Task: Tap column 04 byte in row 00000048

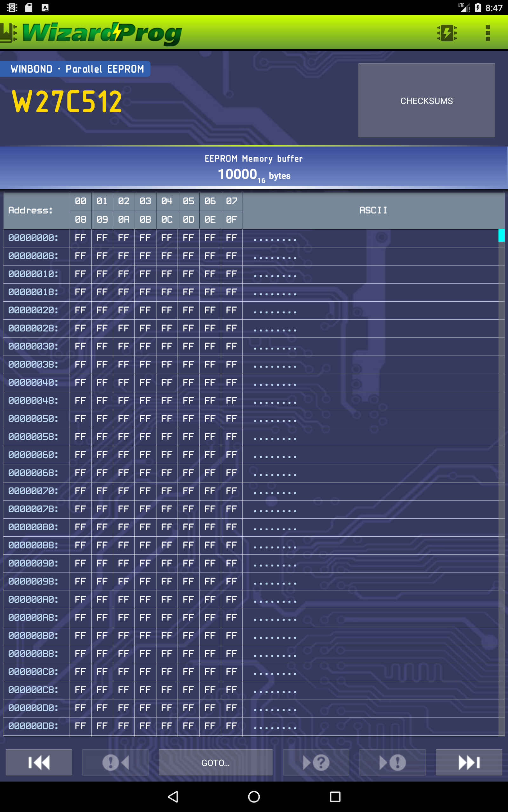Action: tap(167, 401)
